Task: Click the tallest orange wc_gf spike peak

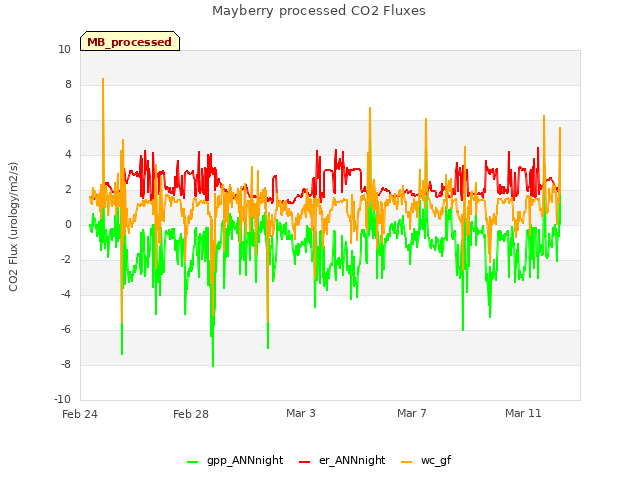Action: 103,79
